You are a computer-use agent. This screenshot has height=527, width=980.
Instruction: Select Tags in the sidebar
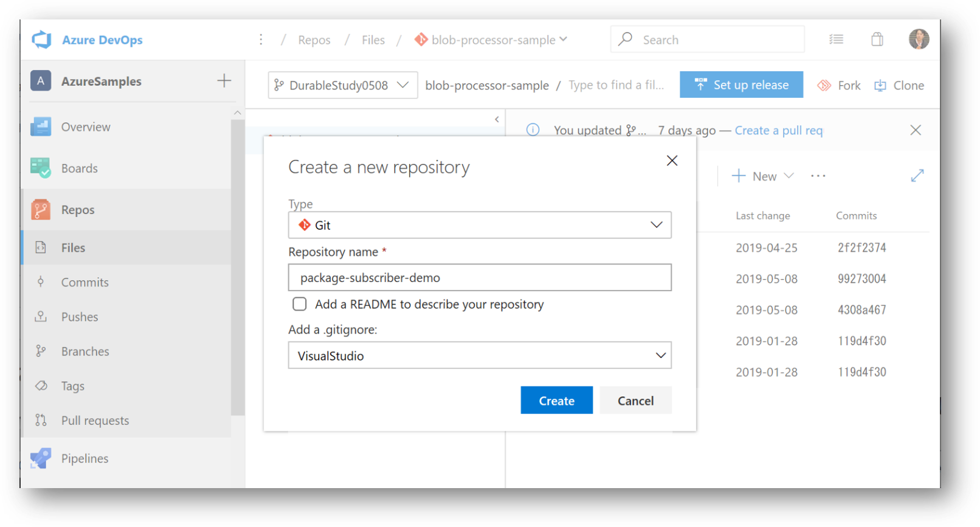(x=73, y=386)
